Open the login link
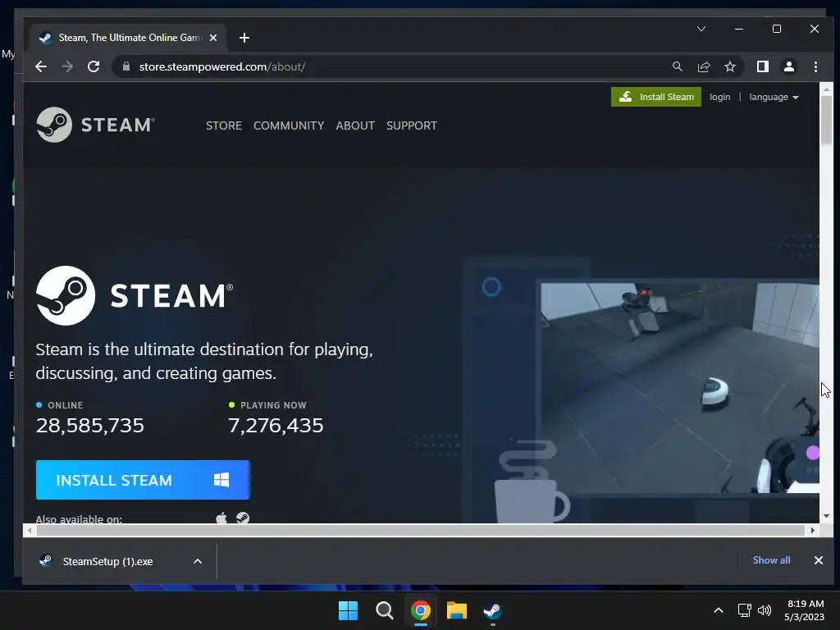Image resolution: width=840 pixels, height=630 pixels. pyautogui.click(x=719, y=97)
